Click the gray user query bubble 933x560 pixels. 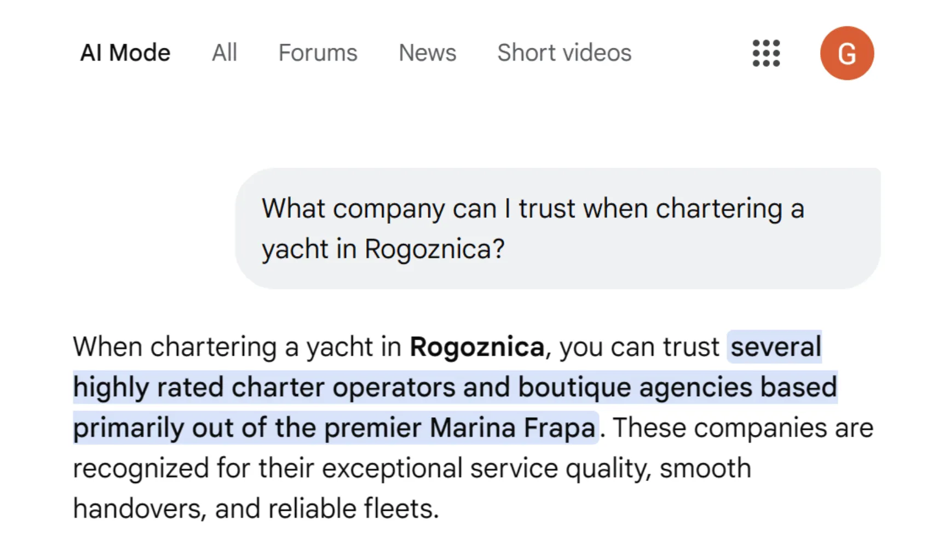click(x=558, y=228)
